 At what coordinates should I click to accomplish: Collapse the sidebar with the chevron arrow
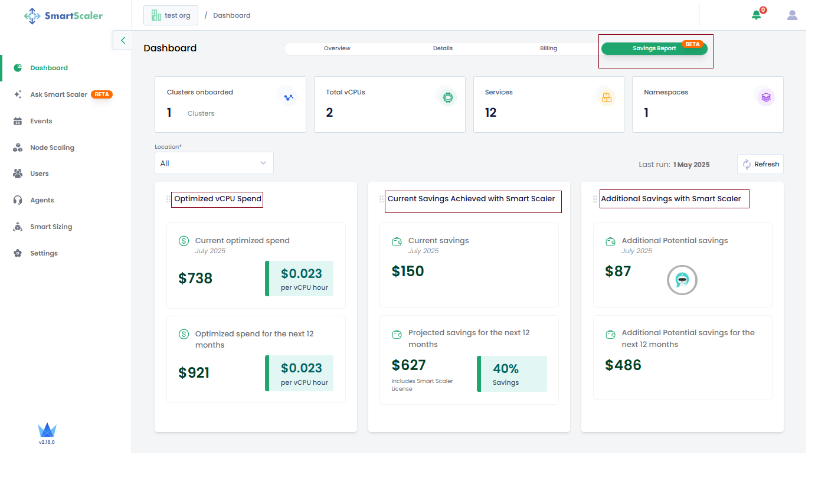tap(123, 40)
